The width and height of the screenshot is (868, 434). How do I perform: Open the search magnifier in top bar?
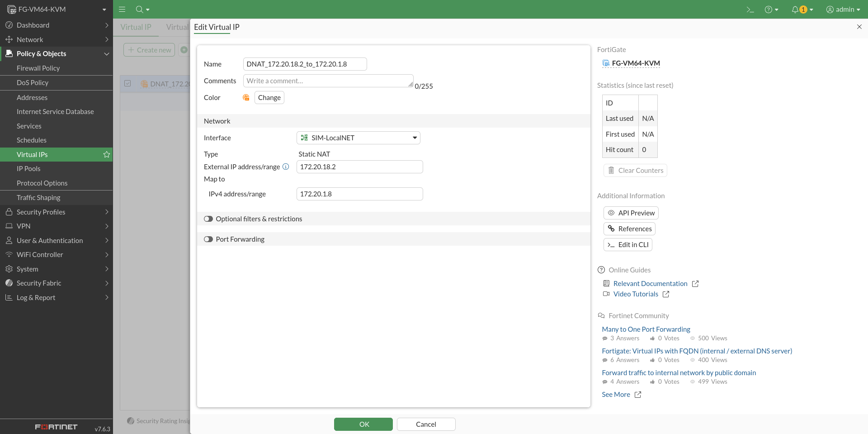(x=140, y=9)
